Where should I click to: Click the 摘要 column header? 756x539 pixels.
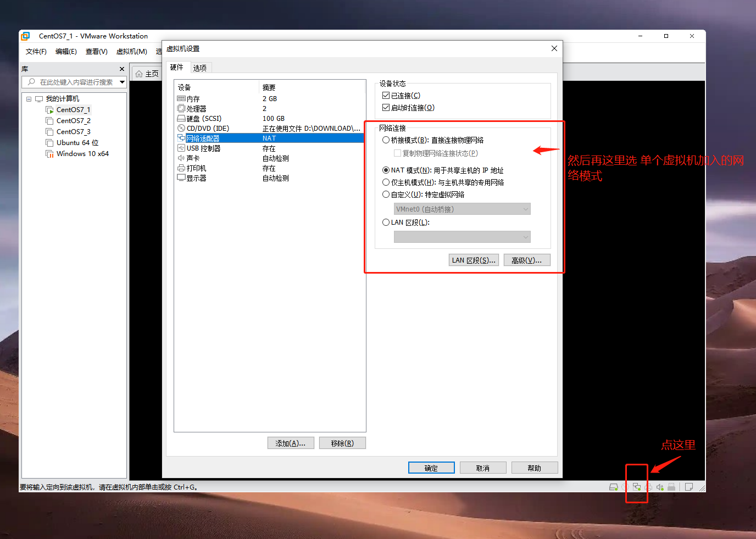312,87
